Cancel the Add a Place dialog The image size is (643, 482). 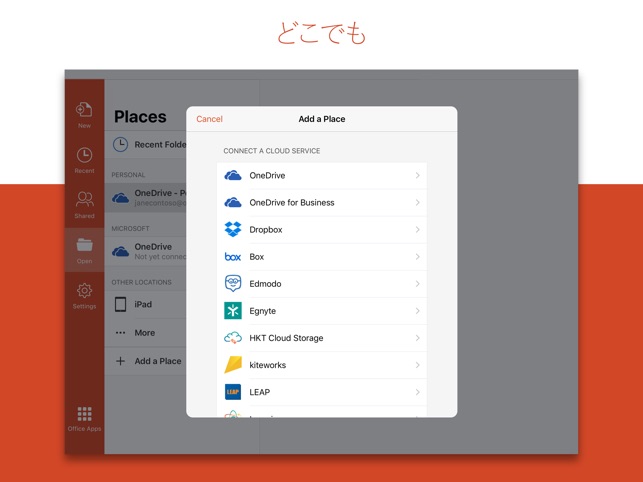209,119
